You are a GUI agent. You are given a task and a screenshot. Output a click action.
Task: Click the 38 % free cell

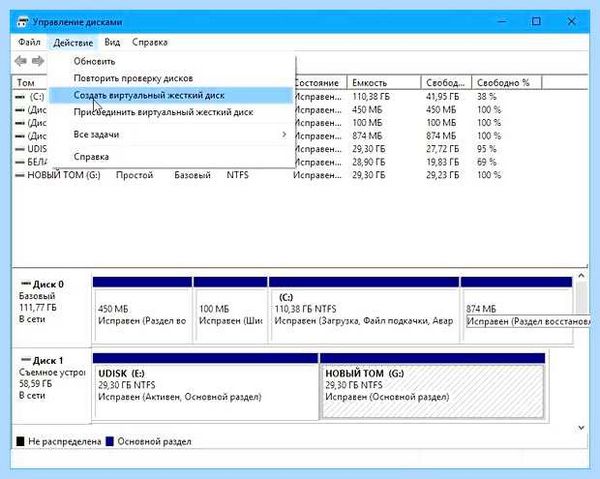click(x=486, y=97)
